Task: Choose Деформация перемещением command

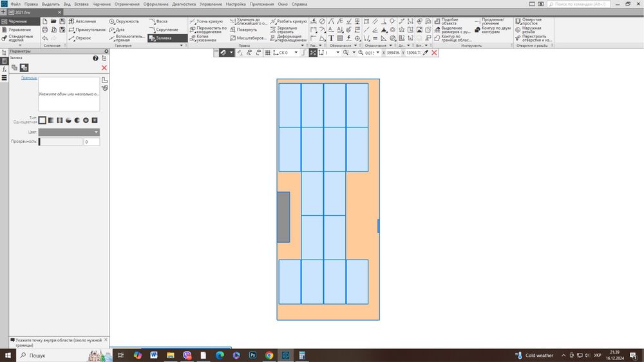Action: tap(289, 38)
